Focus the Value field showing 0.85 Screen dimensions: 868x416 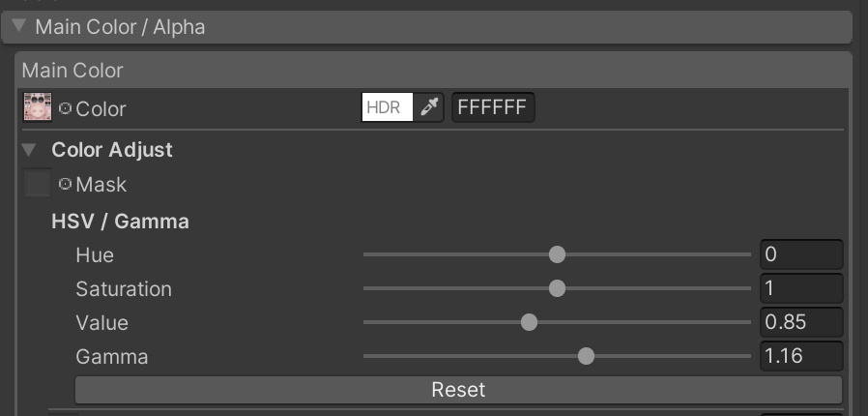click(x=801, y=322)
